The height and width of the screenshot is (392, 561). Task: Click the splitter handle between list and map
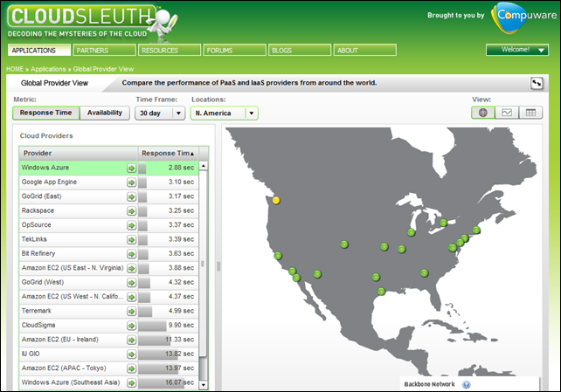[218, 266]
